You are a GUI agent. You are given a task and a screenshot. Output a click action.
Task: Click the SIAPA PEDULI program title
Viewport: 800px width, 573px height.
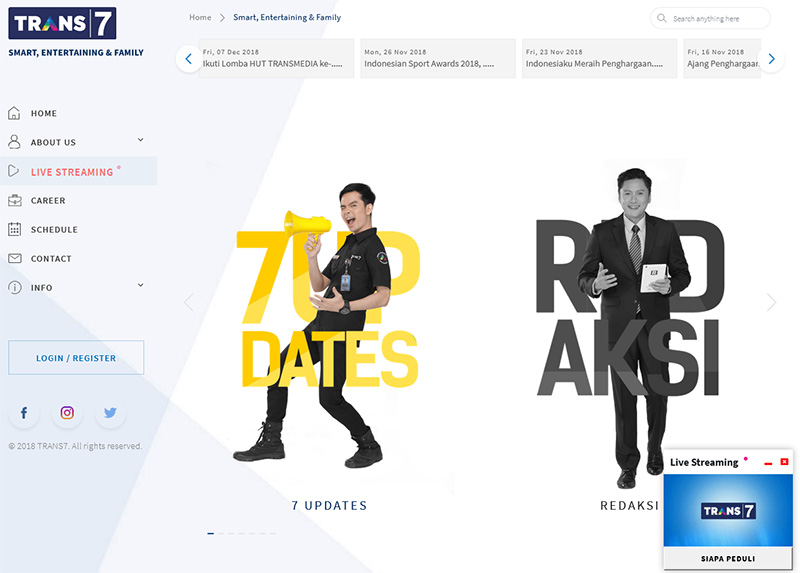coord(728,559)
